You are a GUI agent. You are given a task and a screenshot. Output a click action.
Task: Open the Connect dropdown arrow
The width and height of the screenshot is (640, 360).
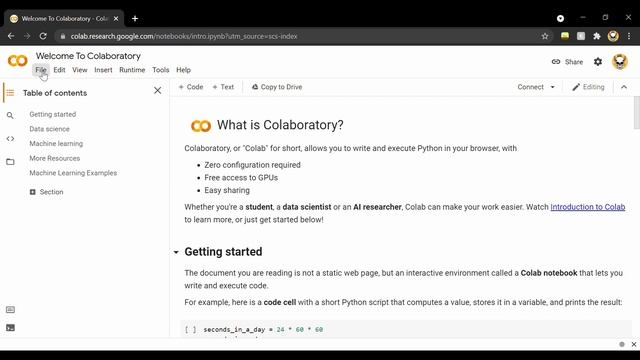553,87
